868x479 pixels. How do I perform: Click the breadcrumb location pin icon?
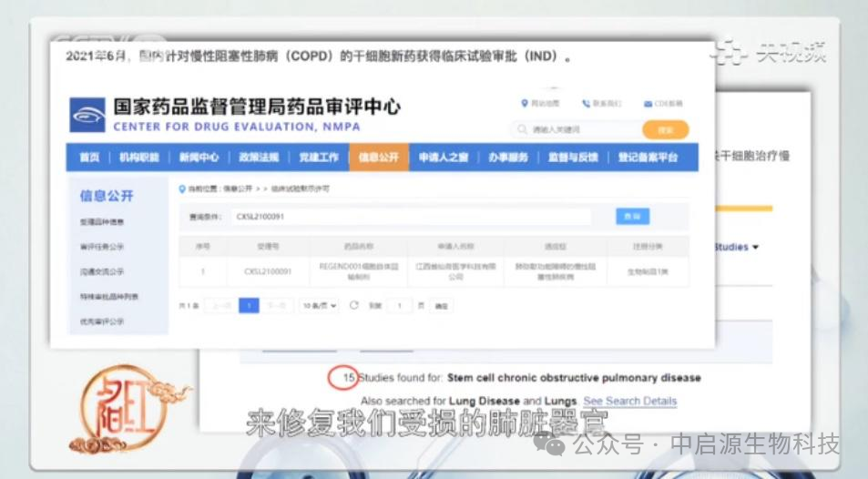pyautogui.click(x=181, y=189)
